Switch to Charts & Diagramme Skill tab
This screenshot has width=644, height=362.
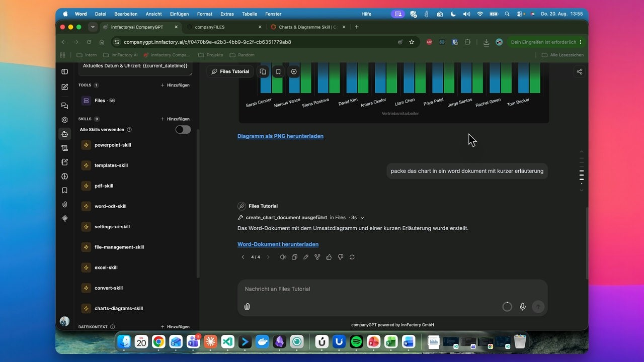pos(308,27)
